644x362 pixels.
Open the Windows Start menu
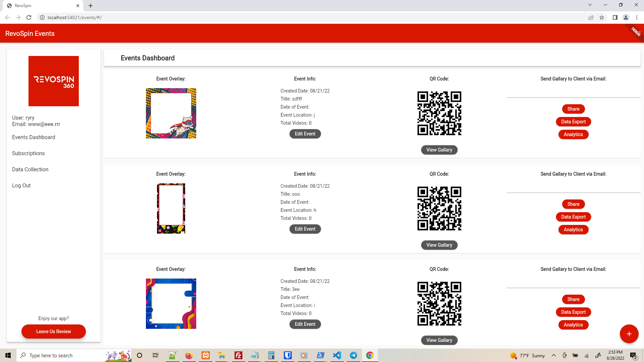[8, 355]
